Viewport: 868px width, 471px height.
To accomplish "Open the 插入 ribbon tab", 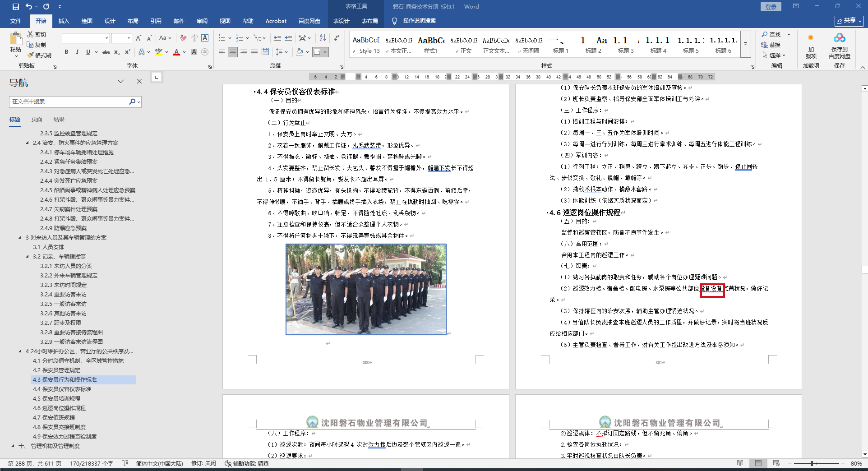I will tap(64, 21).
